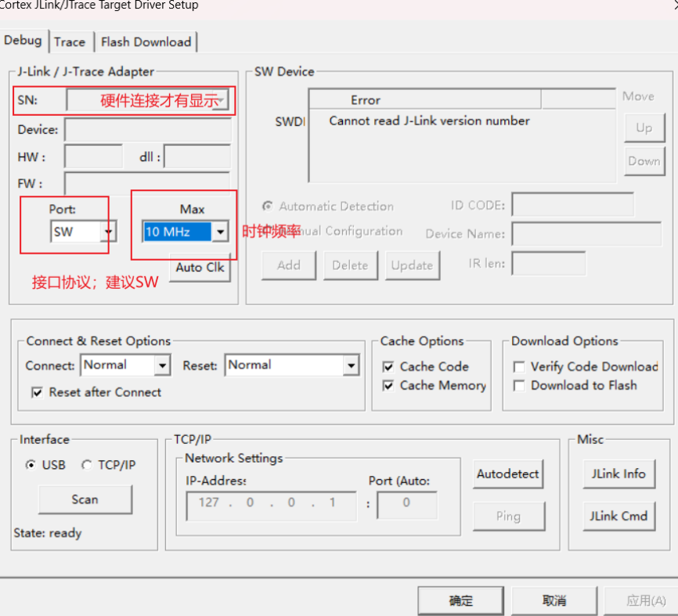678x616 pixels.
Task: Cancel with the 取消 button
Action: pos(554,600)
